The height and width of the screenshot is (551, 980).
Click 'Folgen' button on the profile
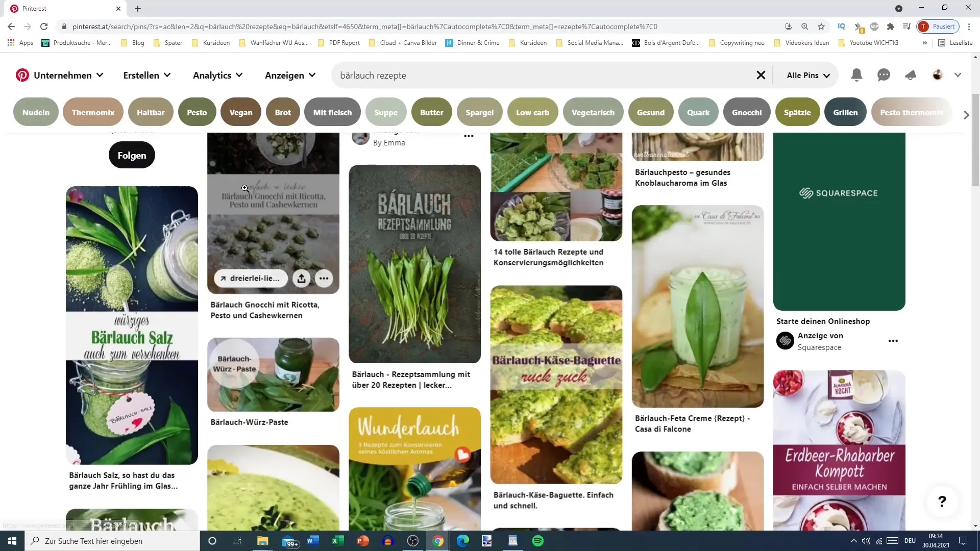tap(133, 156)
